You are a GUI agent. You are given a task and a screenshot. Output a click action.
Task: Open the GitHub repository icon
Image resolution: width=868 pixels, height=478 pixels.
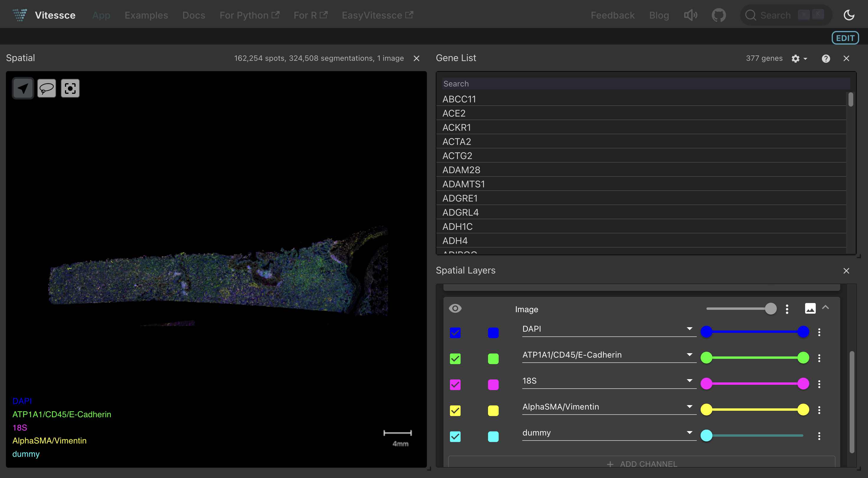tap(718, 15)
